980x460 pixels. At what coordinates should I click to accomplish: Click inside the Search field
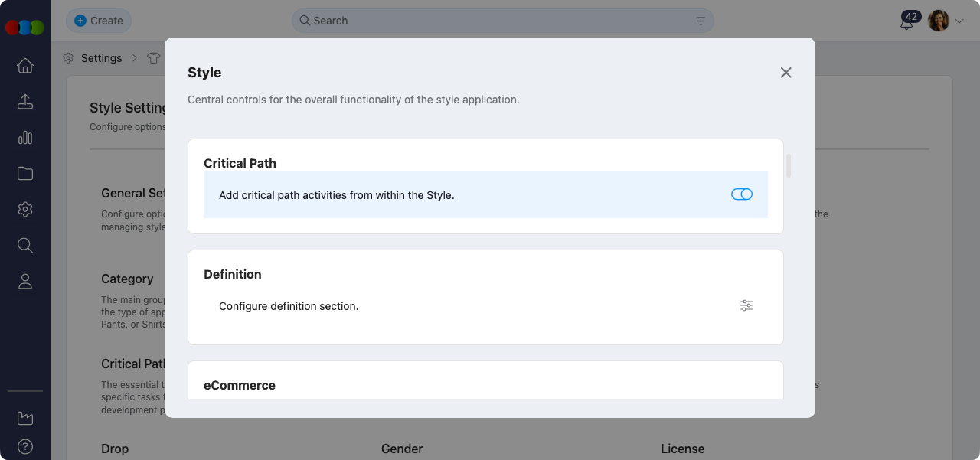point(498,21)
